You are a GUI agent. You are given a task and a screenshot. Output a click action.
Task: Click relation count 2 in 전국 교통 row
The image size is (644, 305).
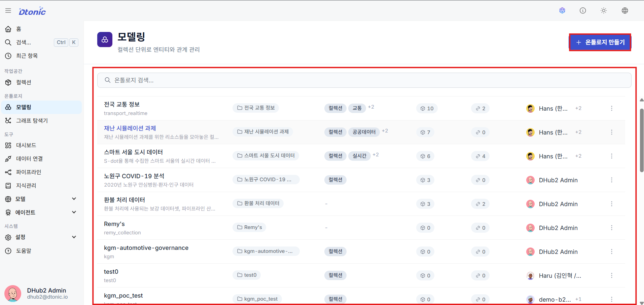(x=480, y=109)
